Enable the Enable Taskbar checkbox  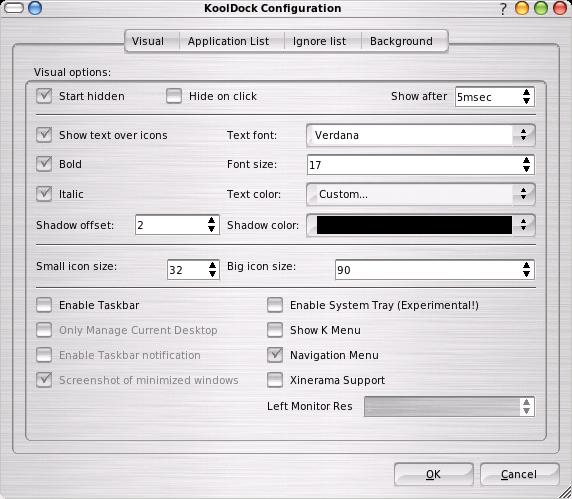pos(44,305)
